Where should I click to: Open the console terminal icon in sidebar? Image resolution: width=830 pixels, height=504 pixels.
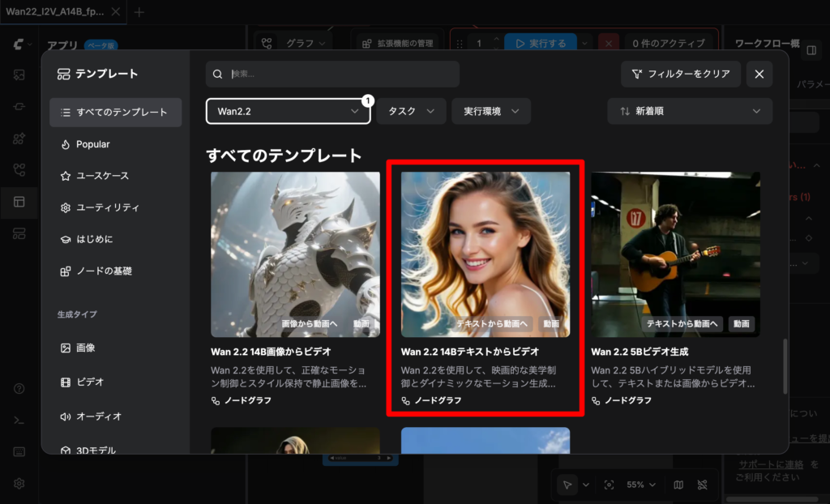(x=19, y=420)
